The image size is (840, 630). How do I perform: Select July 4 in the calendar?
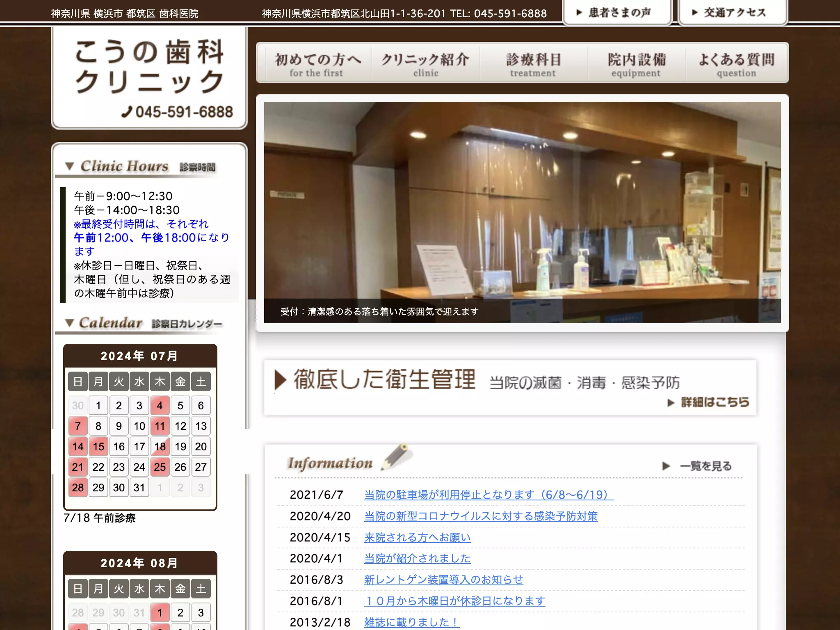tap(160, 405)
